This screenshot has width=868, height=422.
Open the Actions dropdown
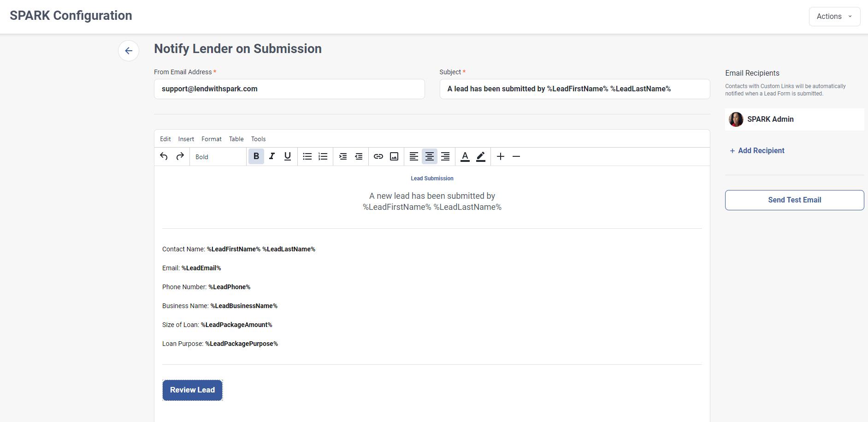[834, 17]
